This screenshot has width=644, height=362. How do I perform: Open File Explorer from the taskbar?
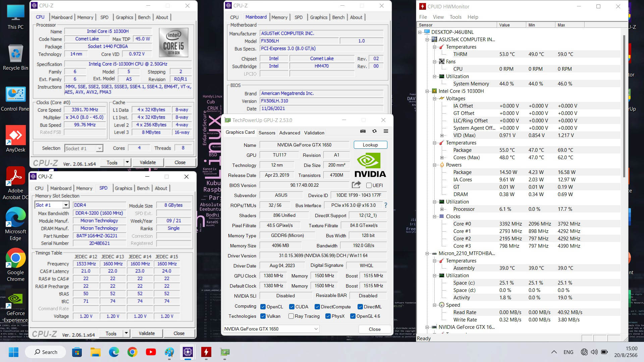click(x=95, y=352)
